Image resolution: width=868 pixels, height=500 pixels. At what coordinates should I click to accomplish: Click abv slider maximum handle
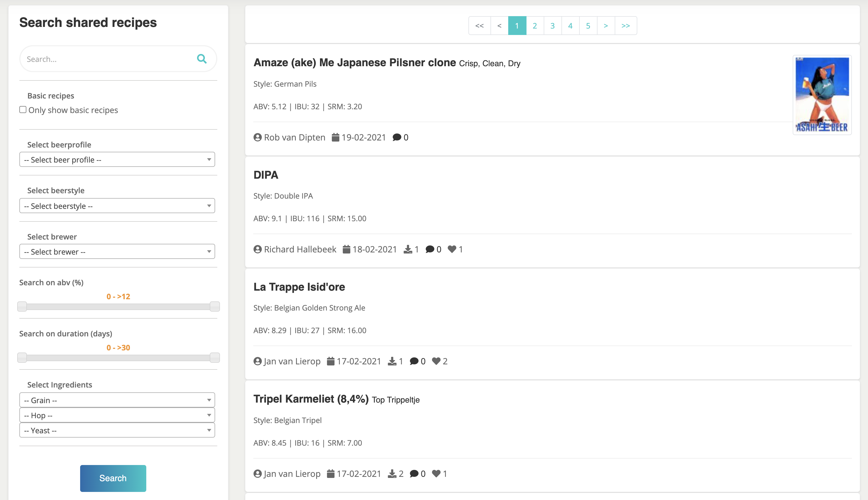click(215, 306)
